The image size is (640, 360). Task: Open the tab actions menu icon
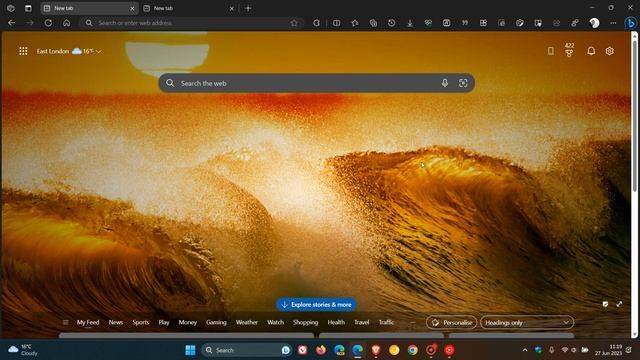coord(28,8)
